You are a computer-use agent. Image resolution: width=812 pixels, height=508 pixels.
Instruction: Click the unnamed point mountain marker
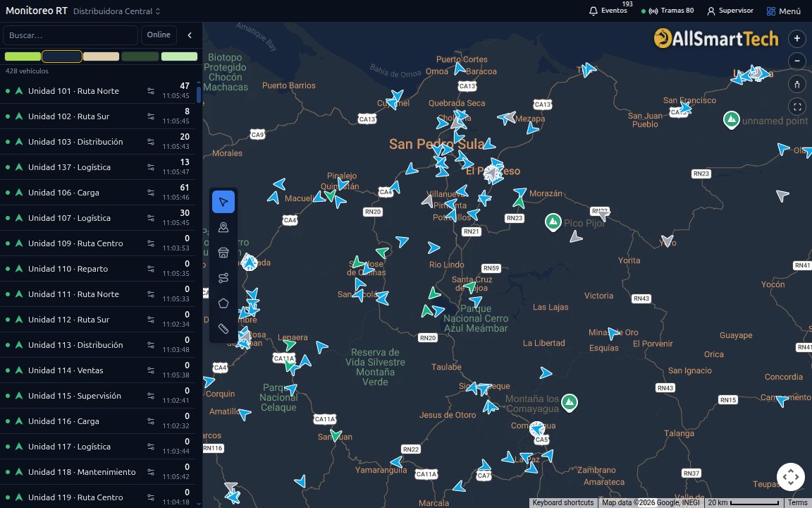click(731, 120)
